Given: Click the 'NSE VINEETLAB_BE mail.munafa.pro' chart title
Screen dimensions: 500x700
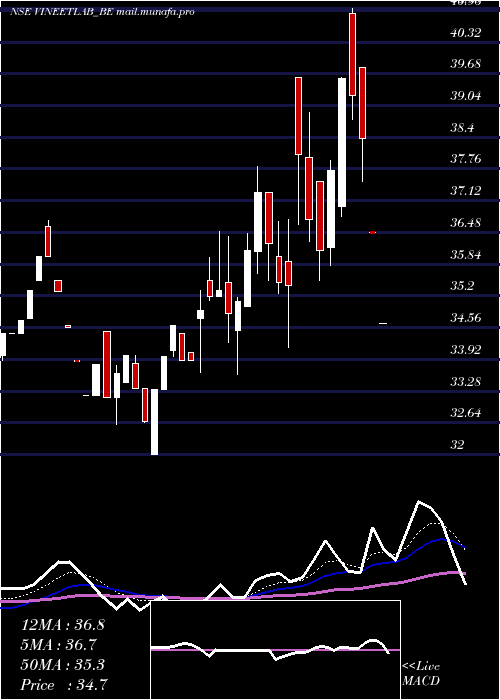Looking at the screenshot, I should coord(102,12).
